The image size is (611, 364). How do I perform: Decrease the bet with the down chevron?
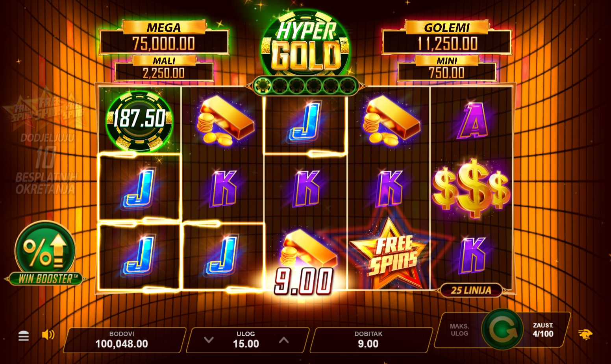coord(209,340)
